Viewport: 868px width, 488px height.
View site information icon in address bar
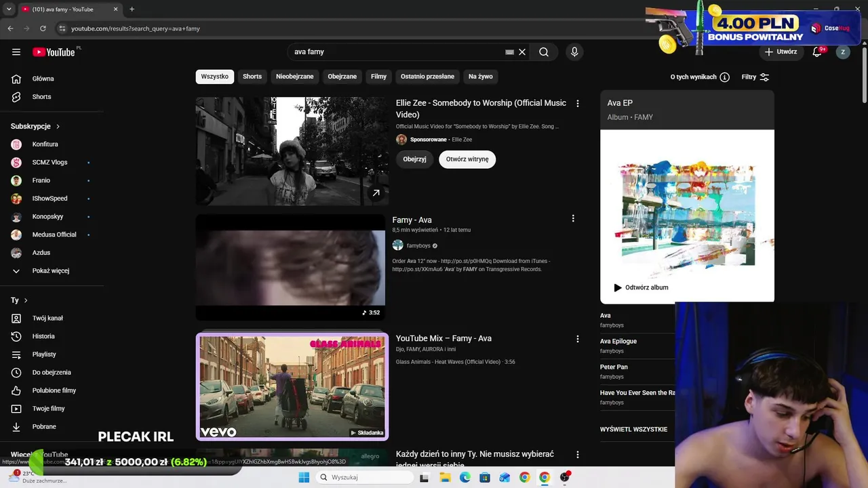point(62,28)
